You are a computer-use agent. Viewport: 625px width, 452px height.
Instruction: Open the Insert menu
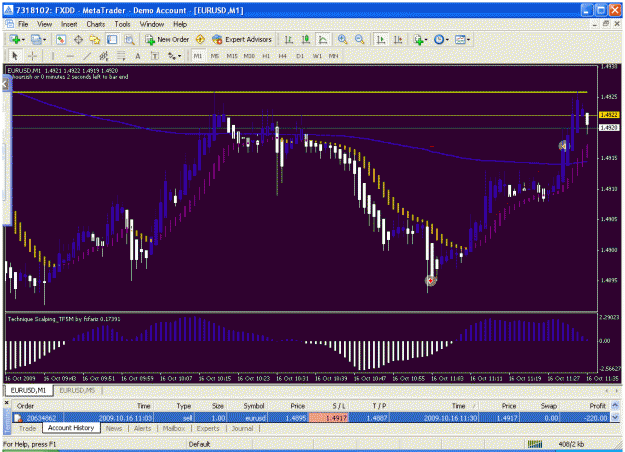click(69, 24)
